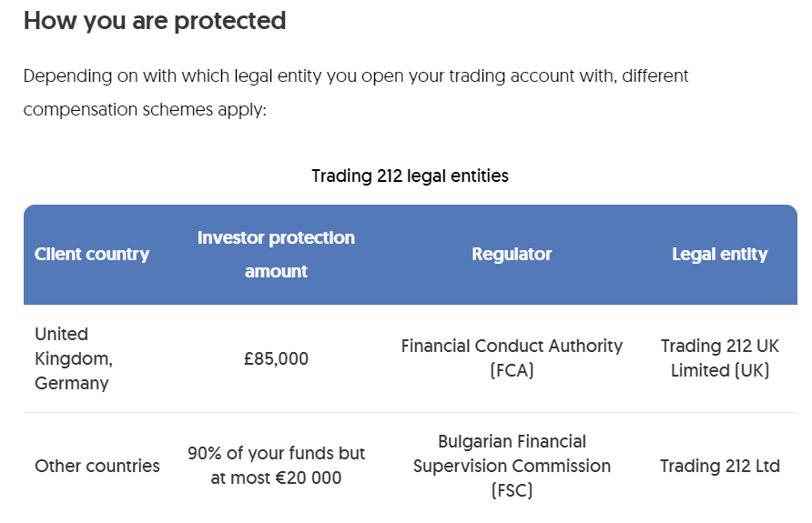Click the 'Other countries' cell
The width and height of the screenshot is (812, 523).
(97, 466)
